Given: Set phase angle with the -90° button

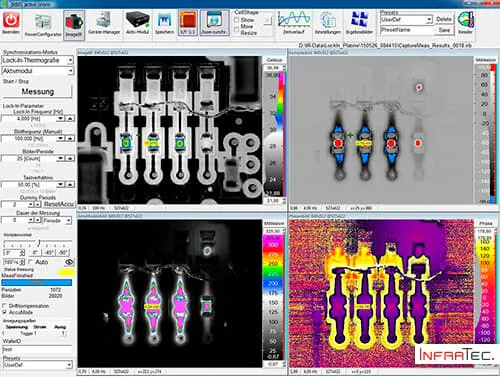Looking at the screenshot, I should 63,252.
